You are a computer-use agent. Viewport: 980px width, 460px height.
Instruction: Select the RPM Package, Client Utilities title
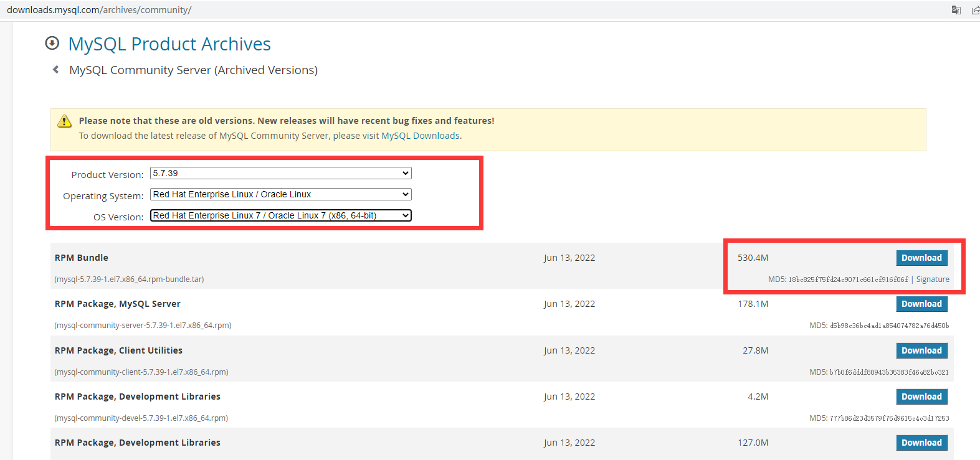(118, 350)
